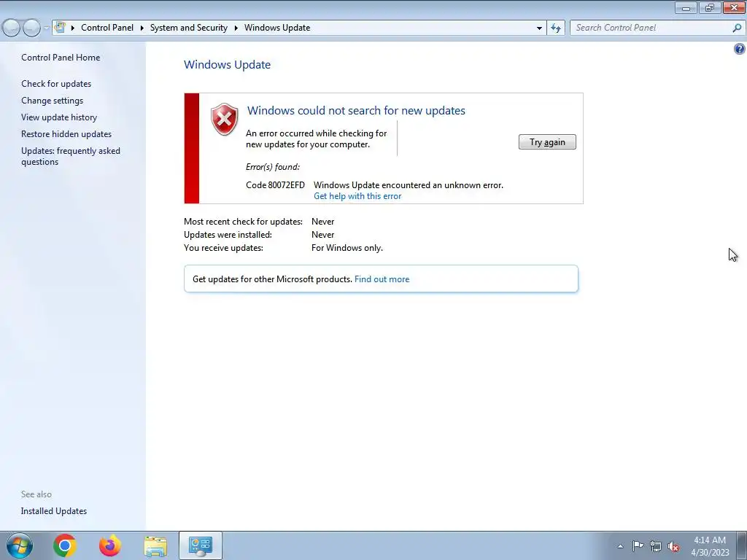Open the Windows Start orb
Image resolution: width=747 pixels, height=560 pixels.
point(20,545)
